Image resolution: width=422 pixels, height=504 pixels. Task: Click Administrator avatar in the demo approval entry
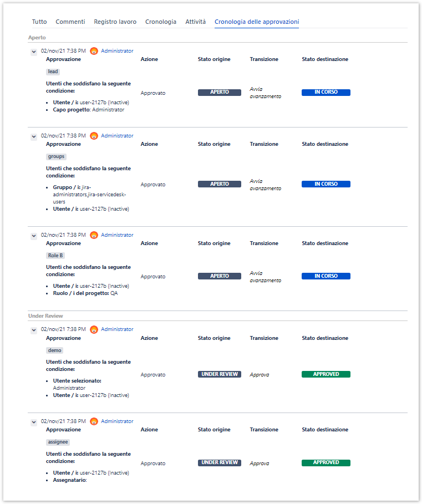(x=94, y=329)
